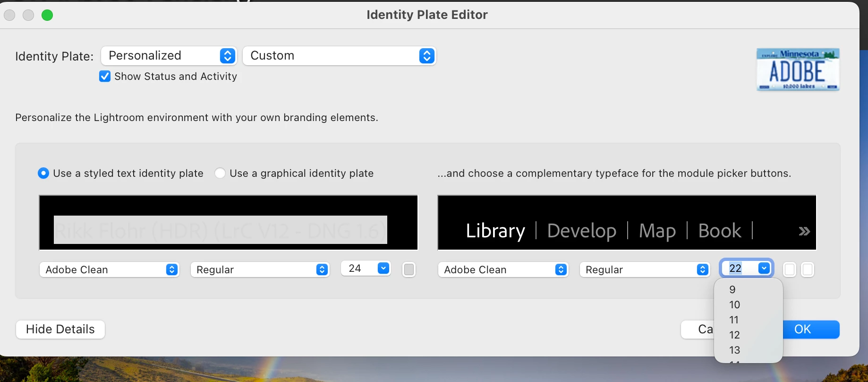
Task: Choose font size 10 from list
Action: (x=749, y=304)
